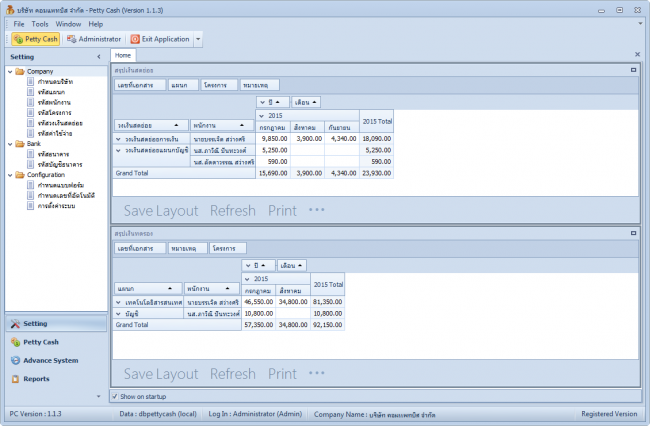
Task: Collapse the Company tree node
Action: 10,72
